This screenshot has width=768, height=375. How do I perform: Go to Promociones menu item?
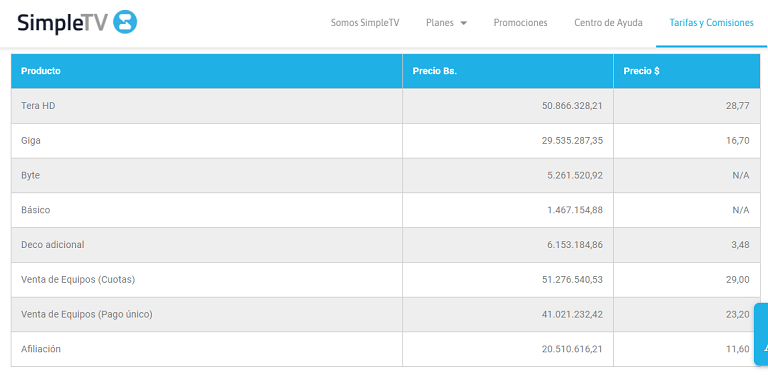coord(520,23)
